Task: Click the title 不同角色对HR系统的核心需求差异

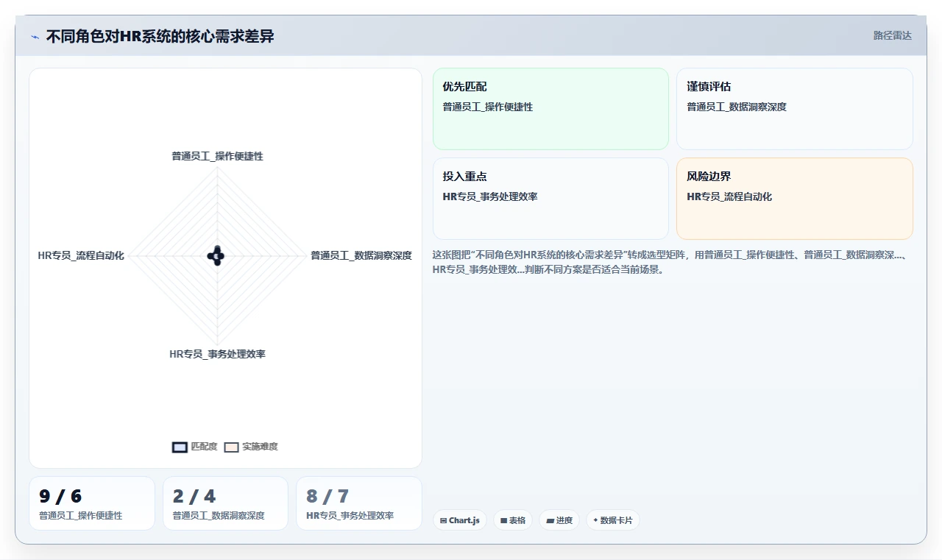Action: click(160, 36)
